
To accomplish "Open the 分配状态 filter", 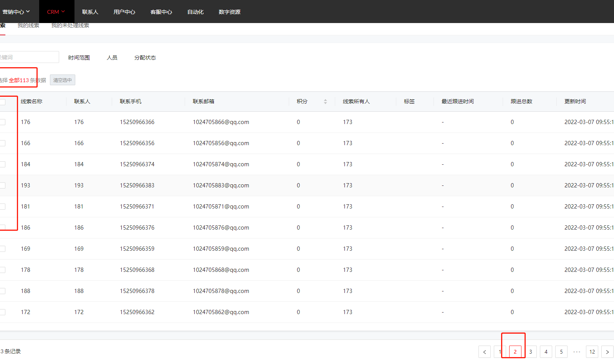I will [145, 58].
